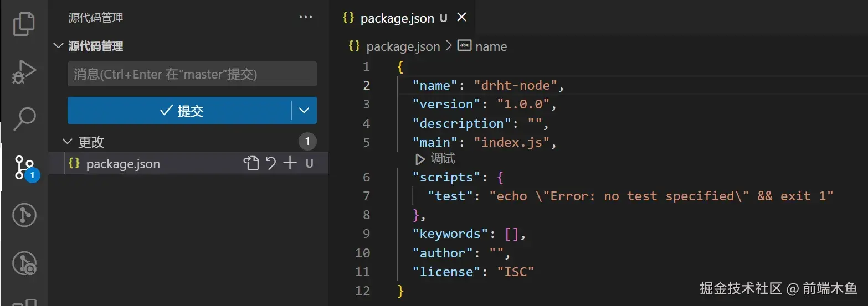Open the activity bar icon below Git Graph
868x306 pixels.
pyautogui.click(x=24, y=263)
